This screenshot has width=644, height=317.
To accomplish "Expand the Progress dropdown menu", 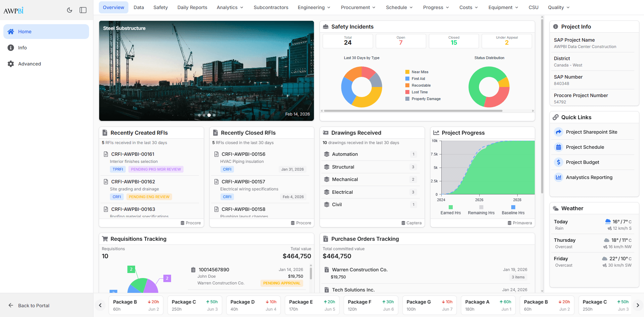I will (436, 7).
